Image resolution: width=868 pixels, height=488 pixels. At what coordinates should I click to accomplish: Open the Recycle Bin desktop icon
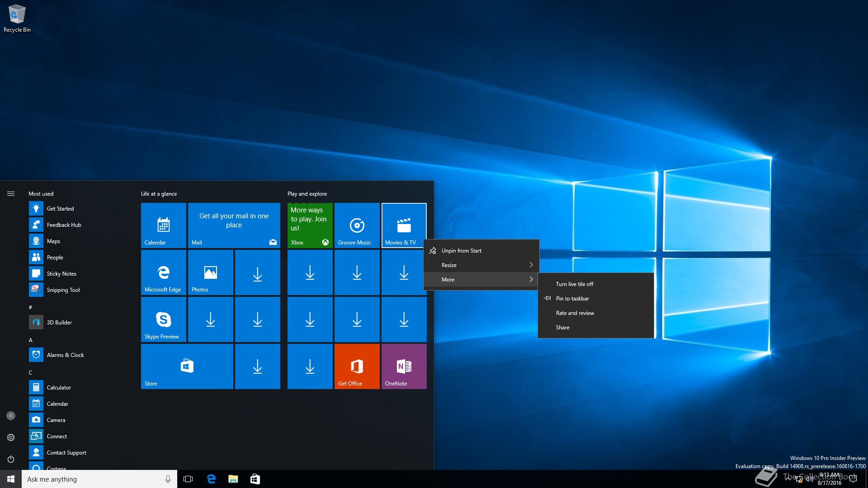point(17,19)
